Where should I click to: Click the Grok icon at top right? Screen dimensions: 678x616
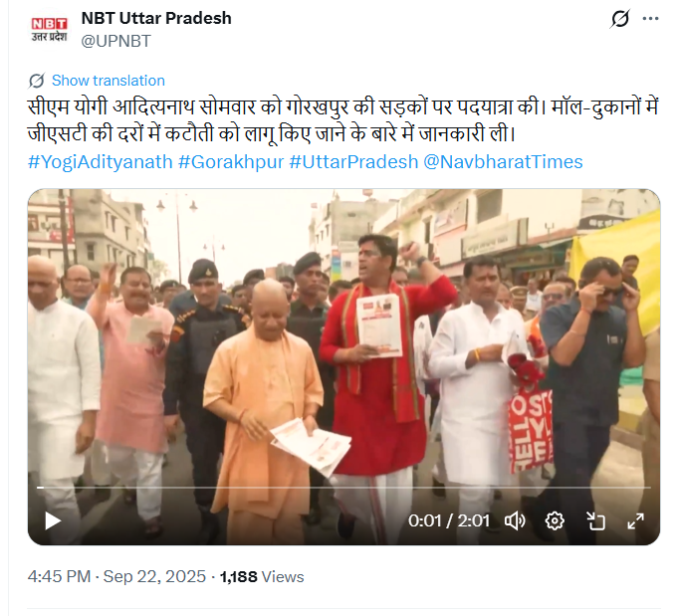(x=620, y=19)
